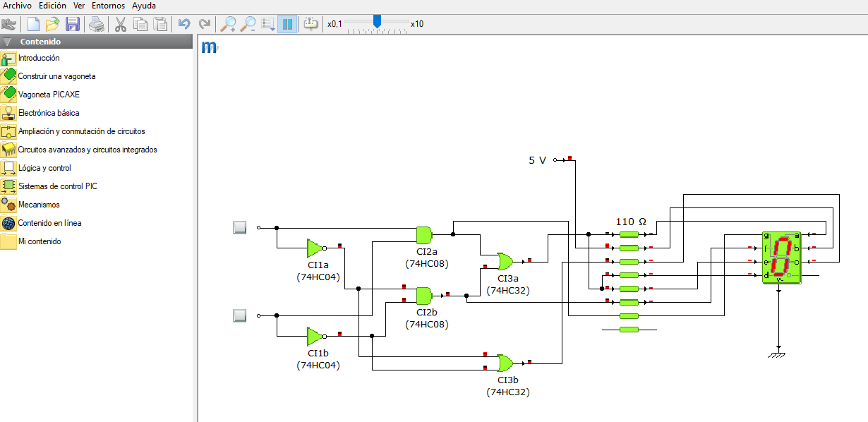Cut the selection with the scissors icon
Viewport: 868px width, 422px height.
120,24
